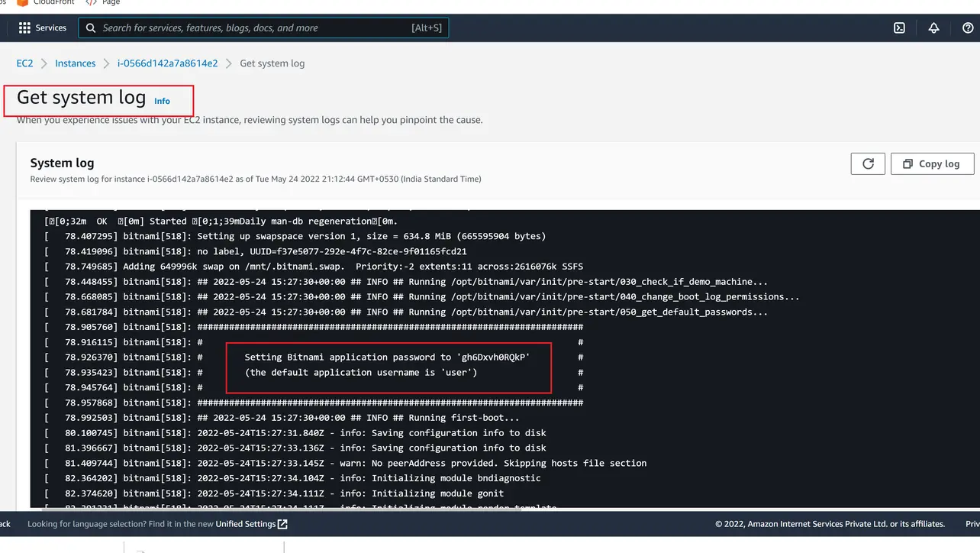Click the 'no label, UUID=f37e5077' log line
Image resolution: width=980 pixels, height=553 pixels.
(256, 251)
